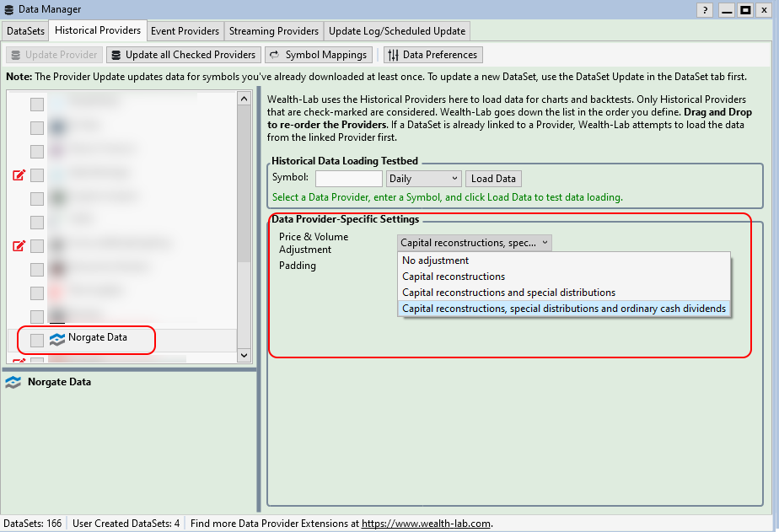This screenshot has width=779, height=532.
Task: Click the Norgate Data icon in the provider list
Action: [x=57, y=339]
